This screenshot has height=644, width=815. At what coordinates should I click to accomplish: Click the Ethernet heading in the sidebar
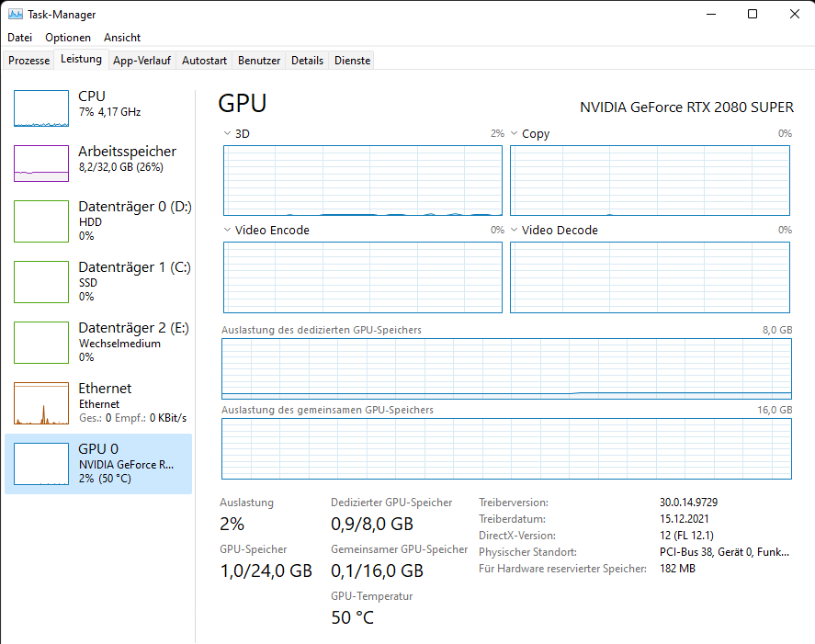tap(105, 389)
